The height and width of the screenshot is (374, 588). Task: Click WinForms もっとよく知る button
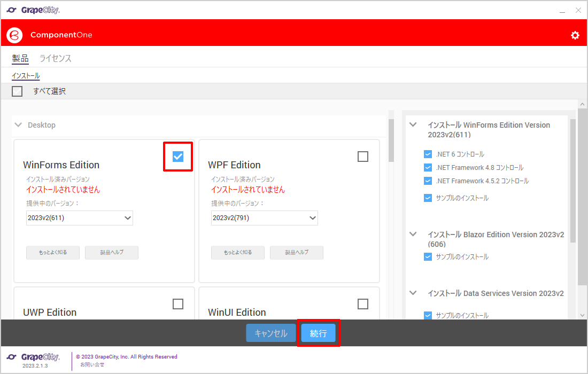click(53, 253)
